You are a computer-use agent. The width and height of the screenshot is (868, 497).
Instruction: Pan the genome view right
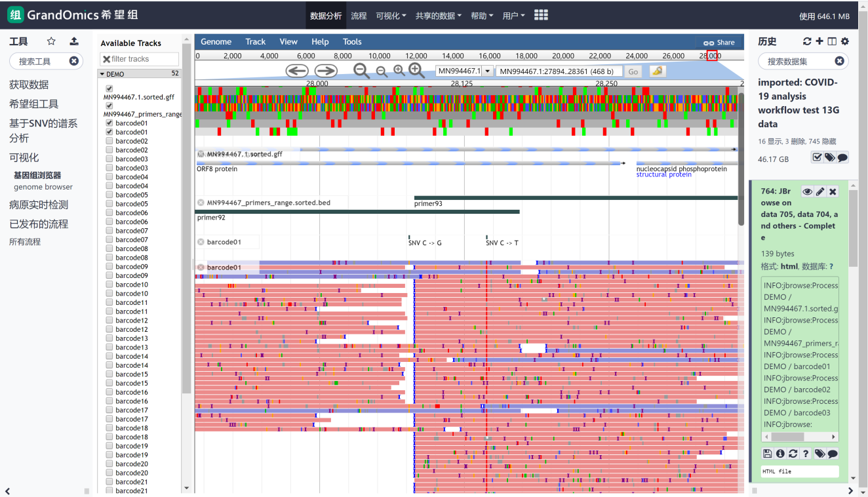point(326,71)
